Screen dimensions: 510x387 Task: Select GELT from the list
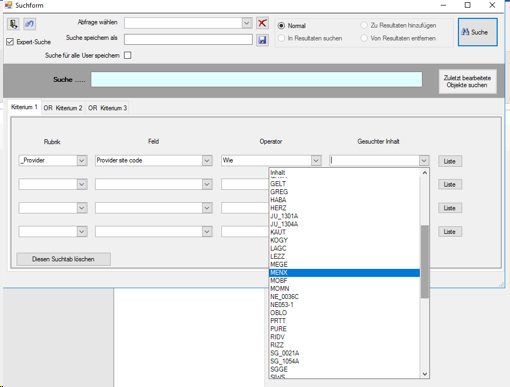tap(344, 184)
